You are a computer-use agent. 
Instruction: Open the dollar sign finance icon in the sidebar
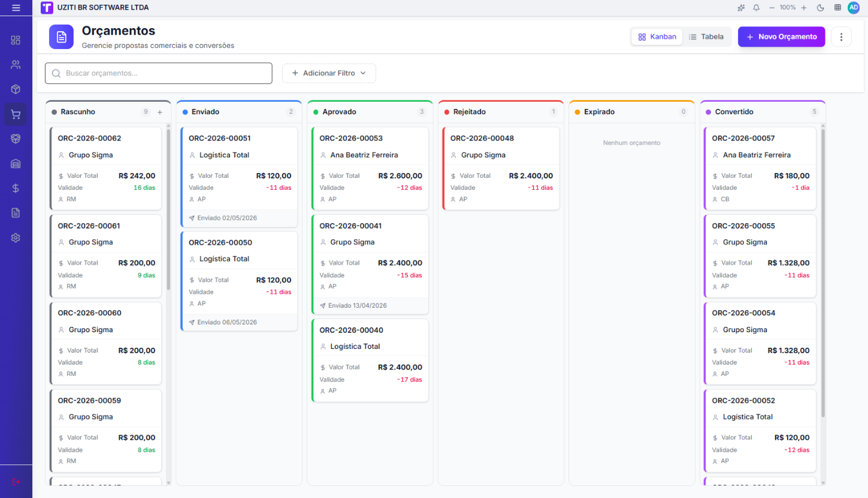click(x=16, y=188)
